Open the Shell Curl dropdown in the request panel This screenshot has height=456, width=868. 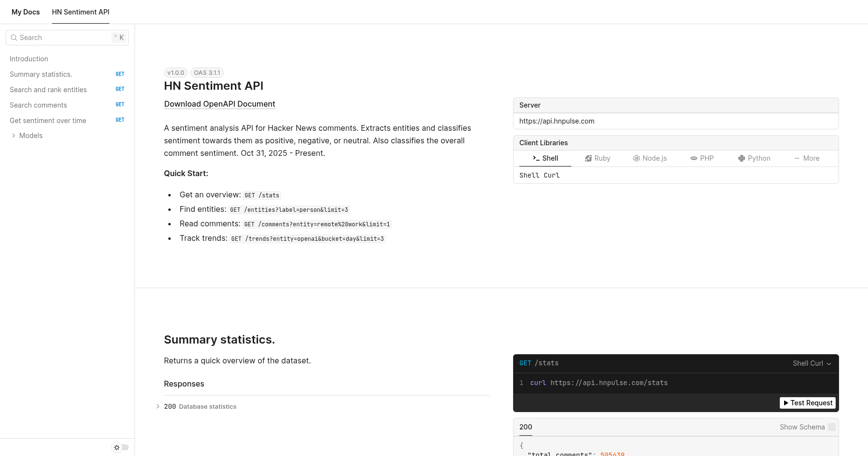[x=812, y=363]
